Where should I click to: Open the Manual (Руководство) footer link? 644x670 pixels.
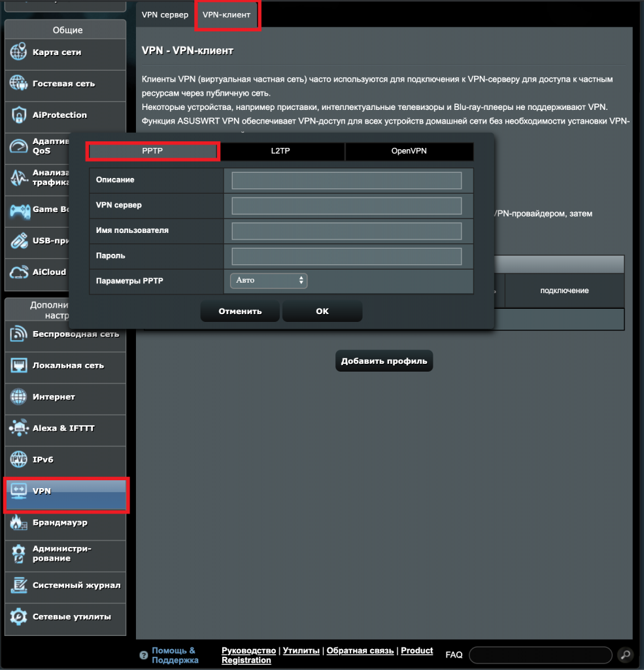248,650
